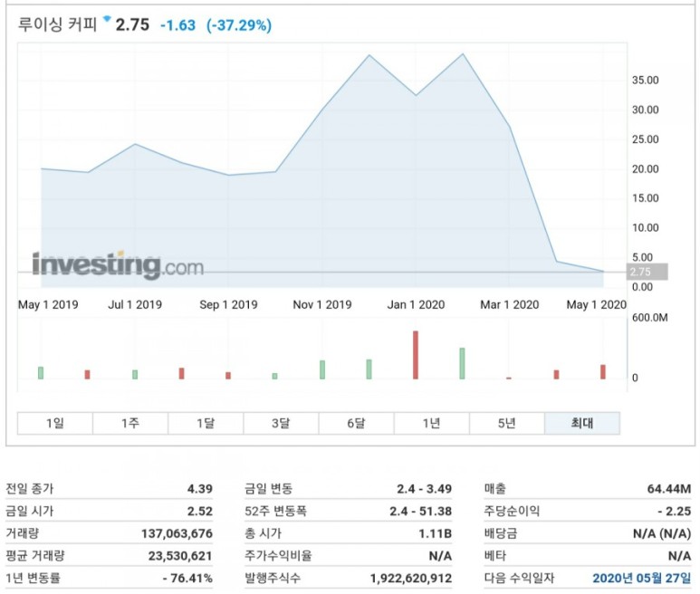
Task: Open the 2020년 05월 27일 earnings date link
Action: [x=641, y=578]
